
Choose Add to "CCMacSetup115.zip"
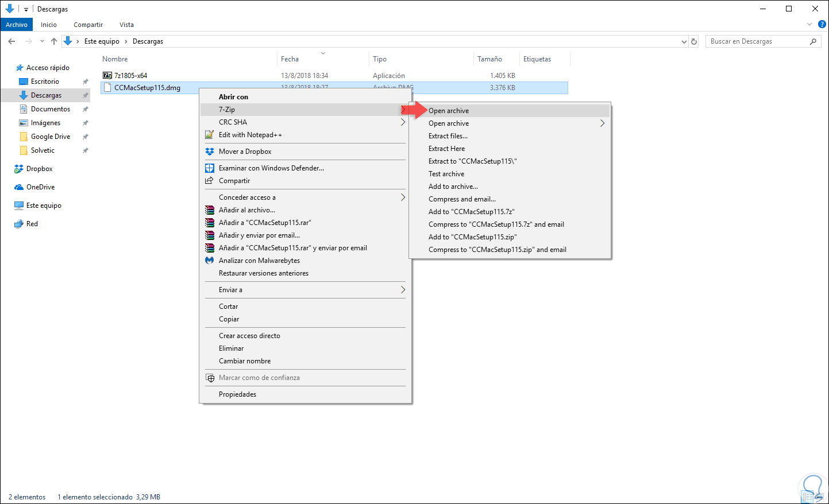(x=473, y=237)
